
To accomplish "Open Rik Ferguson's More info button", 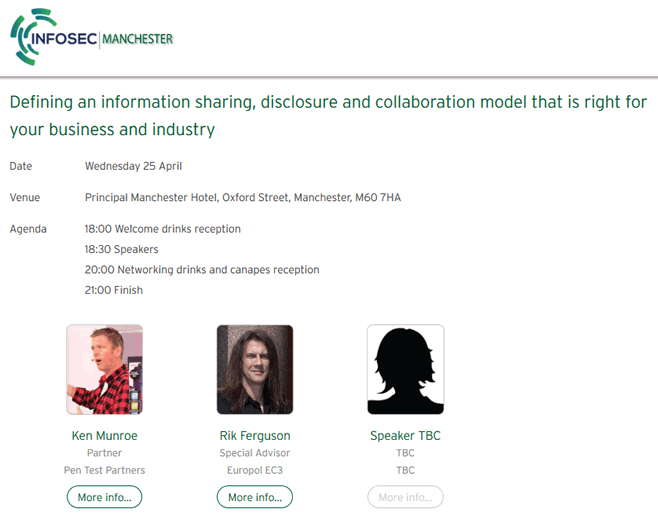I will (x=255, y=497).
